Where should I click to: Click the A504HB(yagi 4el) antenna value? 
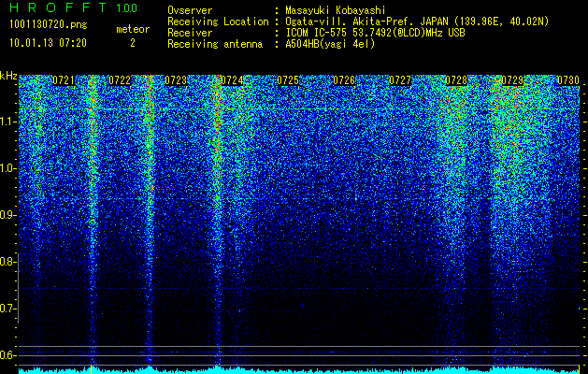(330, 44)
